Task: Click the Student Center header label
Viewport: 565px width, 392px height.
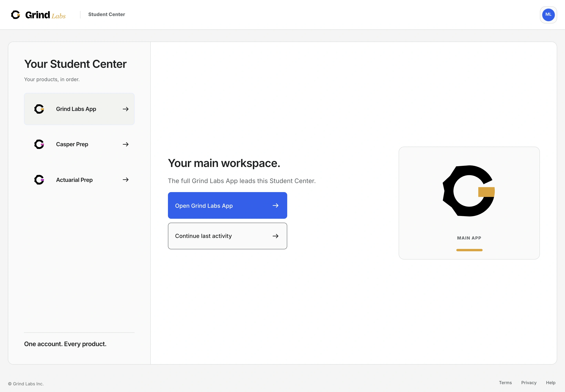Action: click(x=107, y=15)
